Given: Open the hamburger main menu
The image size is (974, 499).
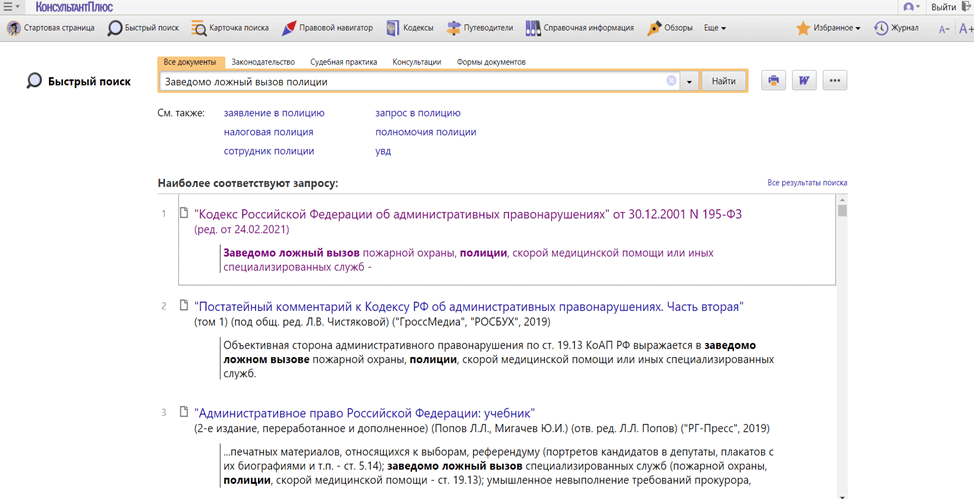Looking at the screenshot, I should coord(11,7).
